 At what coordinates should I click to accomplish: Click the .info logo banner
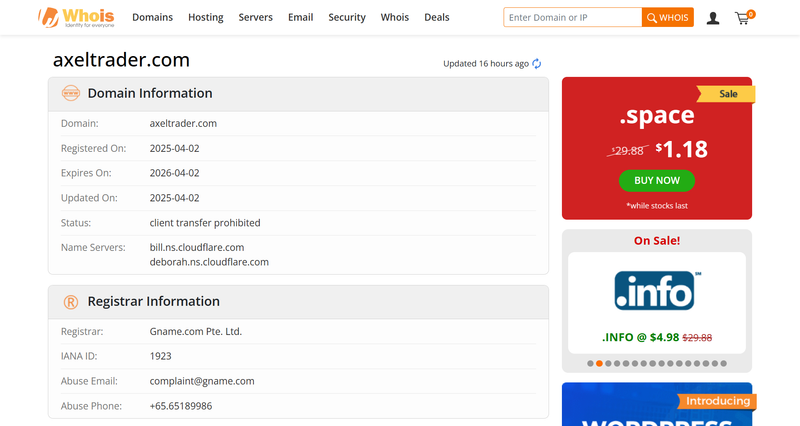[x=657, y=291]
